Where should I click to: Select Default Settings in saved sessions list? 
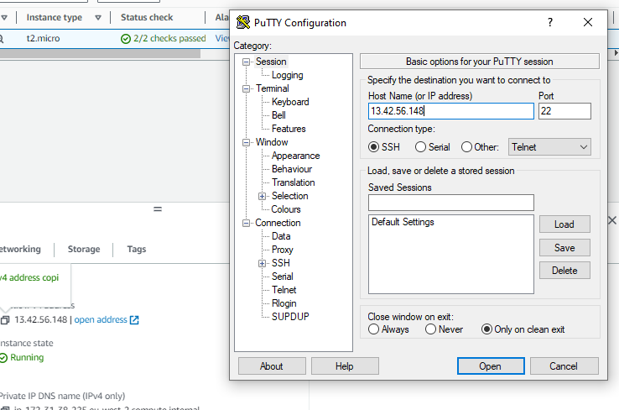pos(402,222)
